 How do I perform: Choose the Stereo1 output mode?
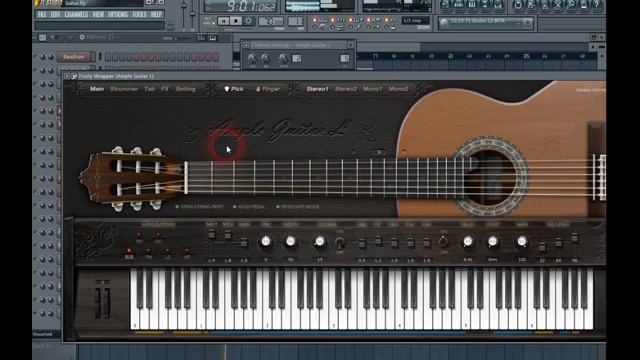point(317,89)
